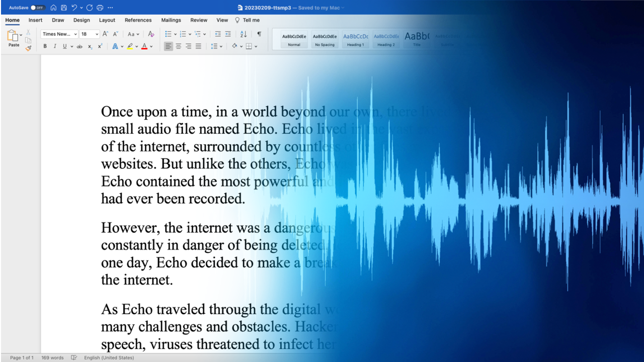Screen dimensions: 644x362
Task: Click the Save icon in title bar
Action: pyautogui.click(x=64, y=8)
